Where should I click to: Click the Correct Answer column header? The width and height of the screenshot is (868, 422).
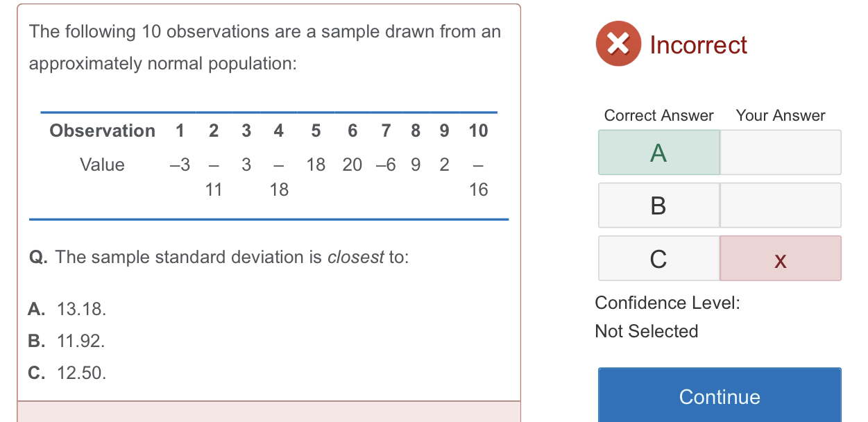click(658, 115)
